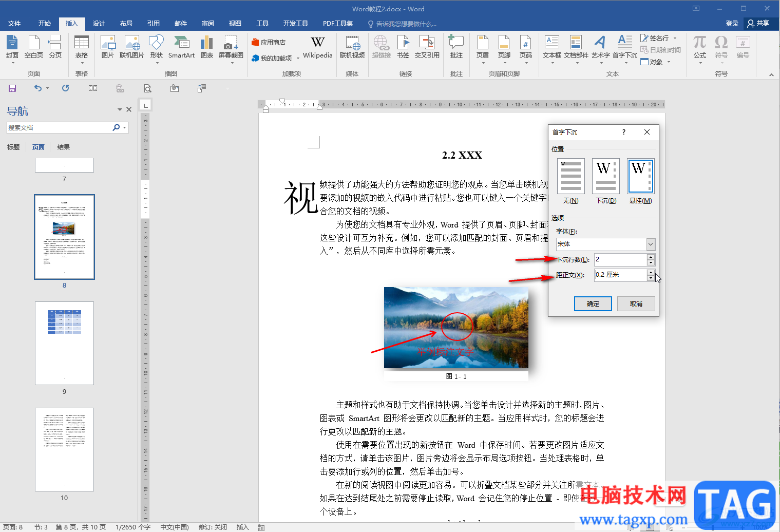The height and width of the screenshot is (532, 780).
Task: Insert an online picture (联机图片)
Action: point(132,47)
